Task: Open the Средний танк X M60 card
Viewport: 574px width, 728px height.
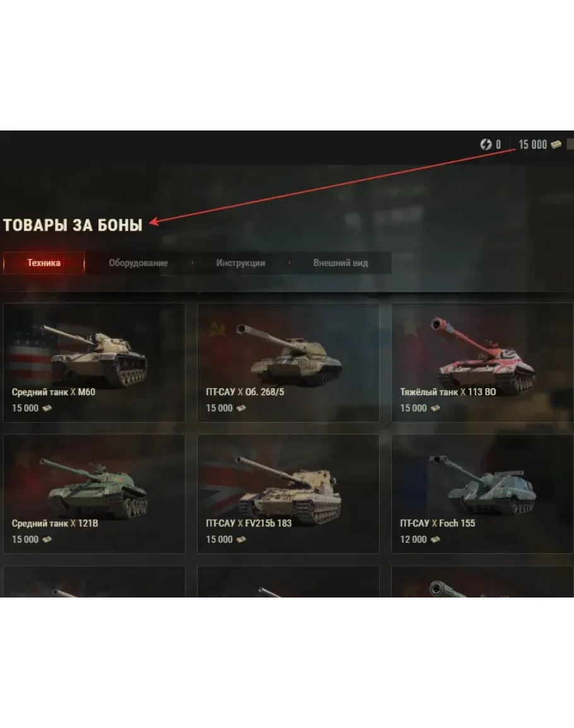Action: 94,362
